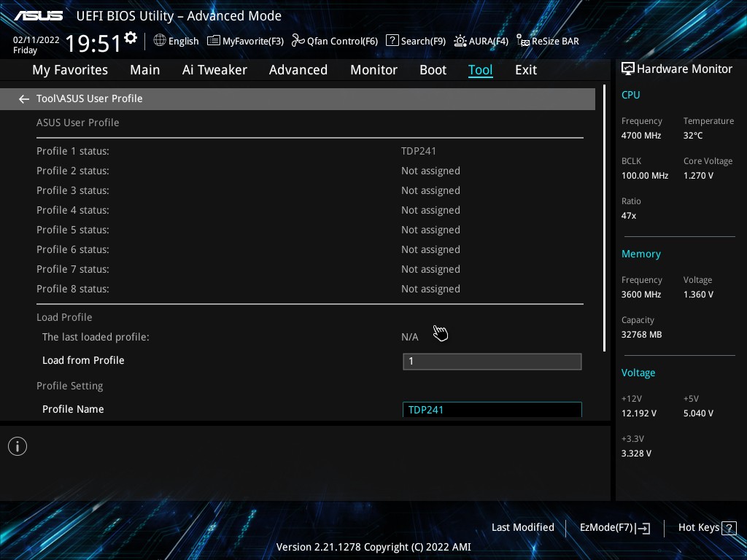Open MyFavorite(F3) list icon
Viewport: 747px width, 560px height.
point(214,41)
